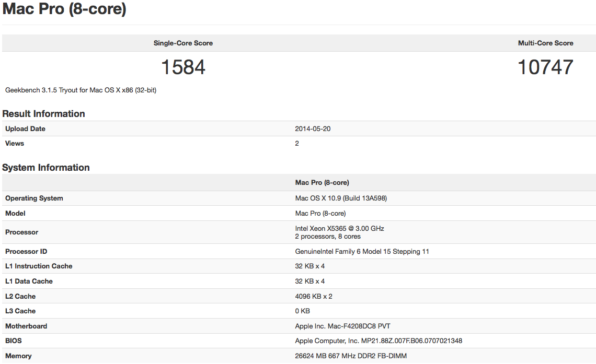Select 'Mac OS X 10.9 (Build 13A598)'
Image resolution: width=596 pixels, height=364 pixels.
[341, 198]
